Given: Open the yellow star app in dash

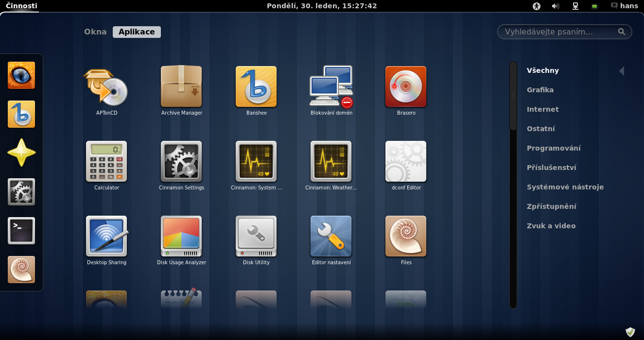Looking at the screenshot, I should click(21, 153).
